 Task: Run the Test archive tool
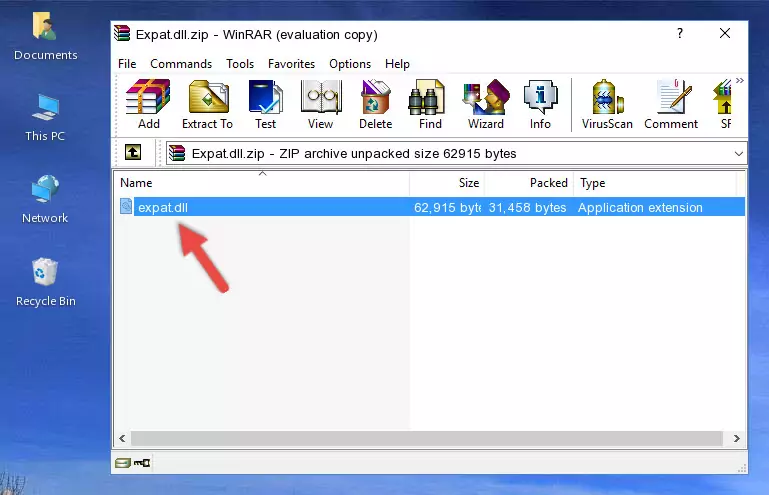[x=265, y=104]
